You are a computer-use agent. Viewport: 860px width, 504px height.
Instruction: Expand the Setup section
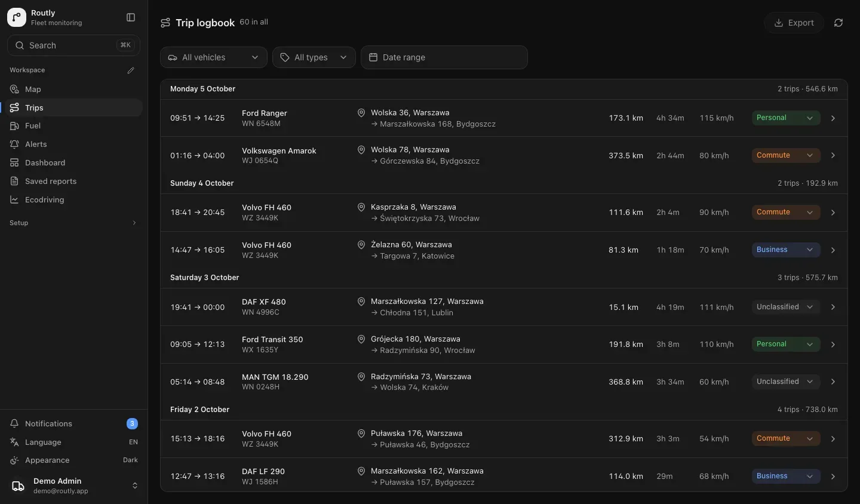point(74,223)
